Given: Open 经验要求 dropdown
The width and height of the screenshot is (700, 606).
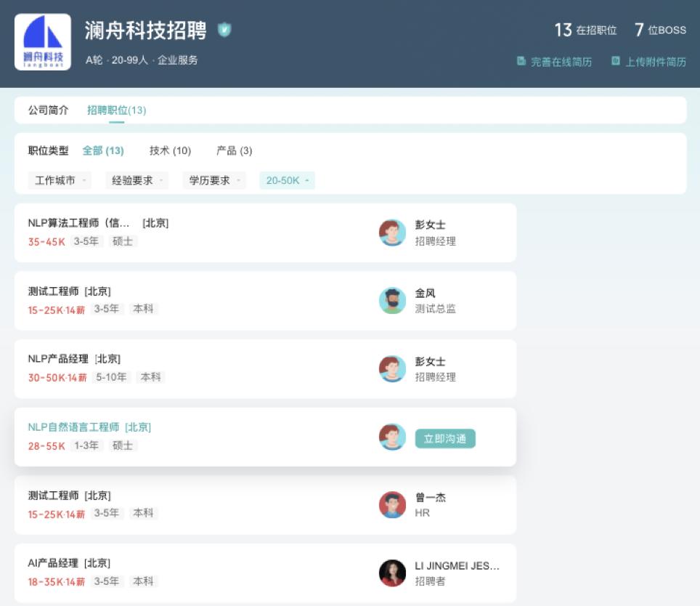Looking at the screenshot, I should coord(137,180).
